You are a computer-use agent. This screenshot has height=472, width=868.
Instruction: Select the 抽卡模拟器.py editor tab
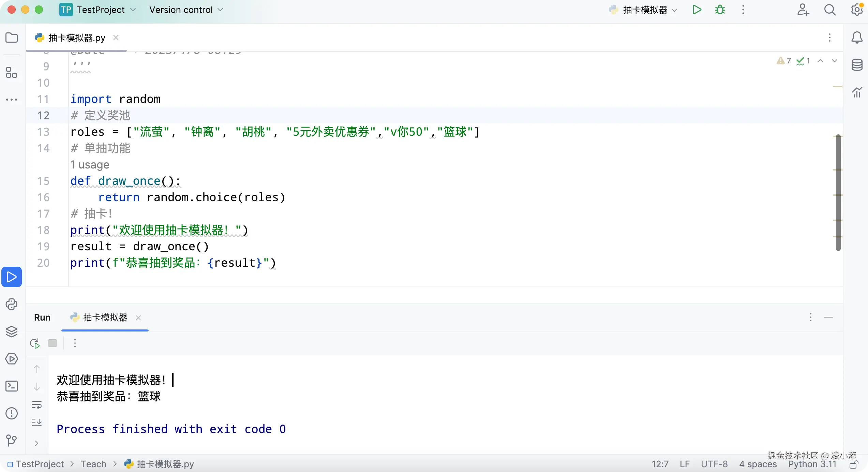76,38
